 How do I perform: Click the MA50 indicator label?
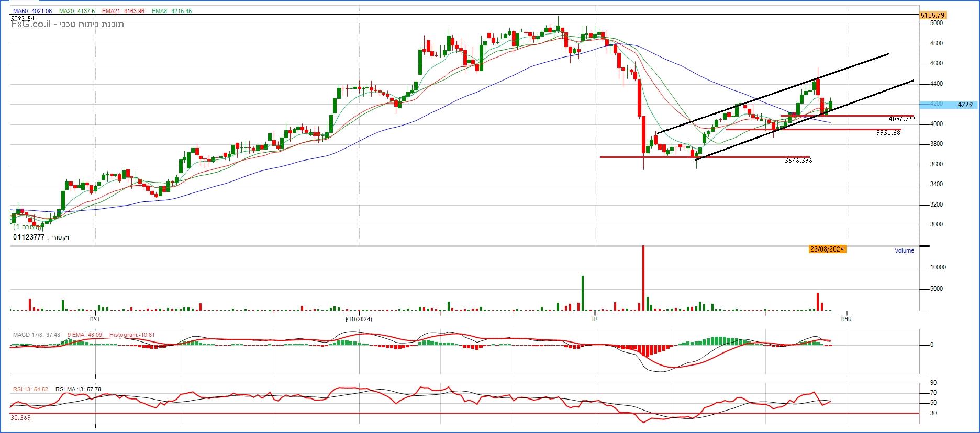coord(32,11)
